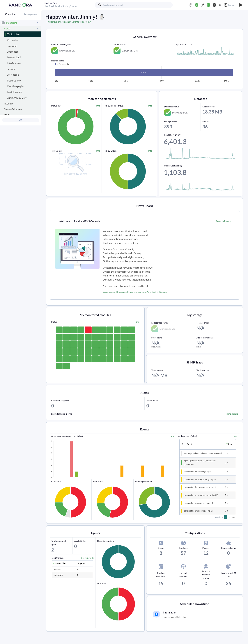Image resolution: width=248 pixels, height=644 pixels.
Task: Switch to the Management tab
Action: click(31, 14)
